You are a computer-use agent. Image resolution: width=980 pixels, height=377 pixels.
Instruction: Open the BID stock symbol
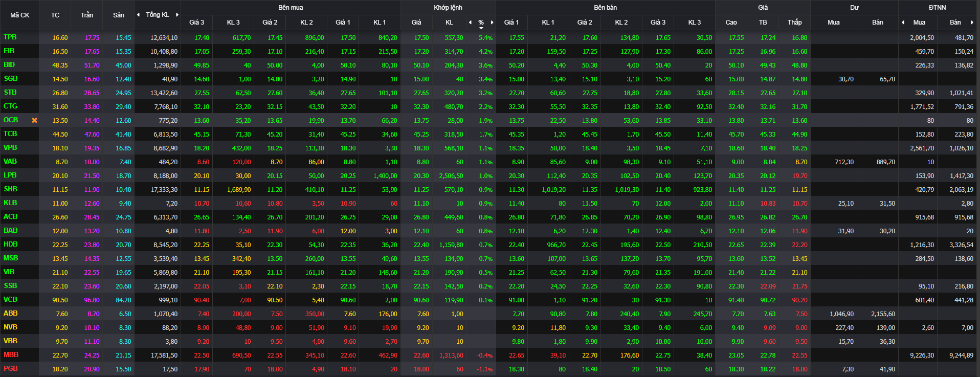pos(9,65)
